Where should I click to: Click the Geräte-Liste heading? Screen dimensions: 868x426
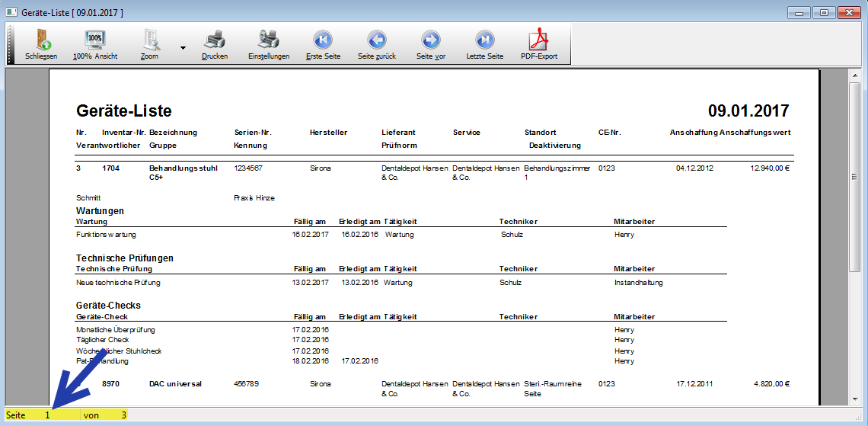point(124,111)
